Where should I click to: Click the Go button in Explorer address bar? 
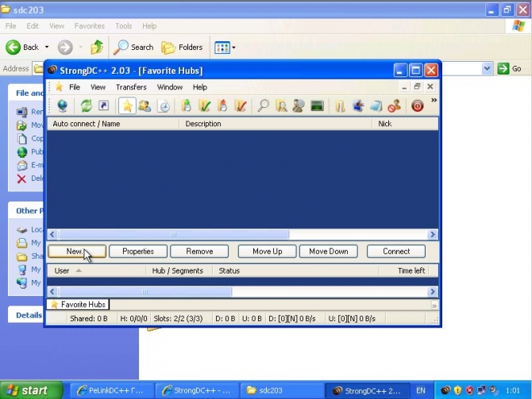pyautogui.click(x=509, y=68)
